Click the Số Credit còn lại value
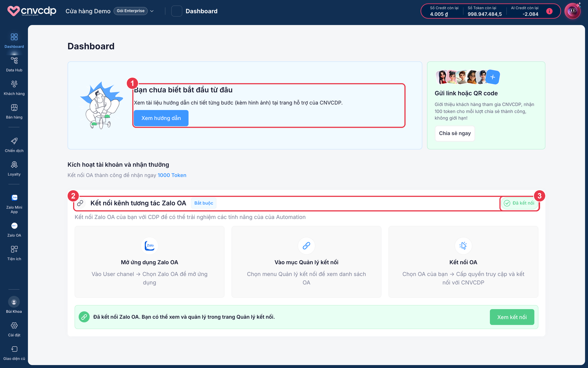 click(x=439, y=14)
